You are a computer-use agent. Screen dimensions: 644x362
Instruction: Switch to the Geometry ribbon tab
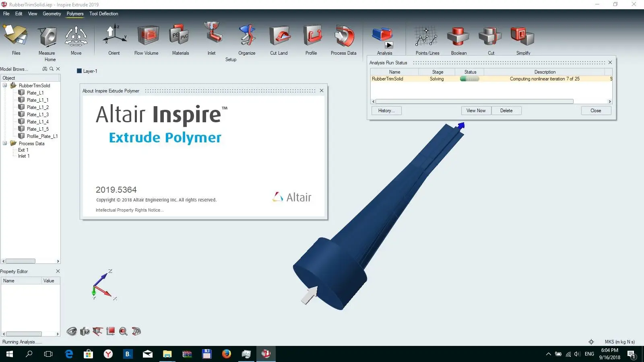point(52,14)
